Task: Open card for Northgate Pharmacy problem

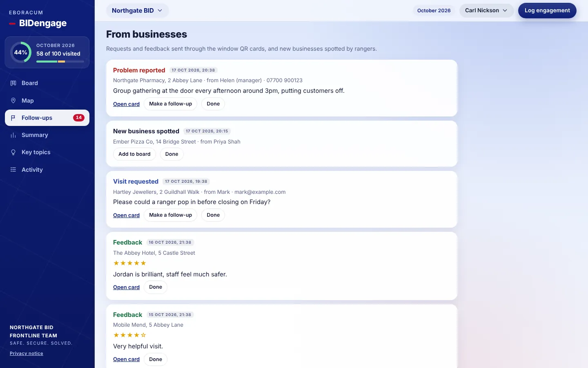Action: pyautogui.click(x=126, y=104)
